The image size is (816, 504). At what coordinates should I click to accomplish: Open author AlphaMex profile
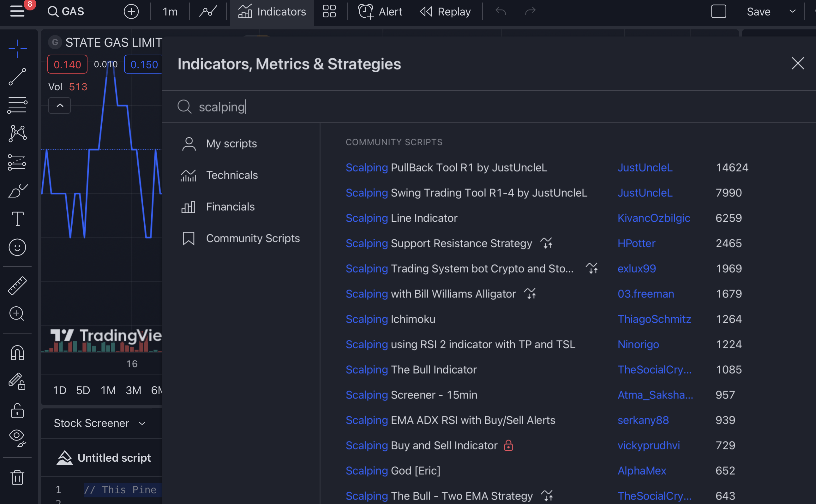click(x=642, y=471)
